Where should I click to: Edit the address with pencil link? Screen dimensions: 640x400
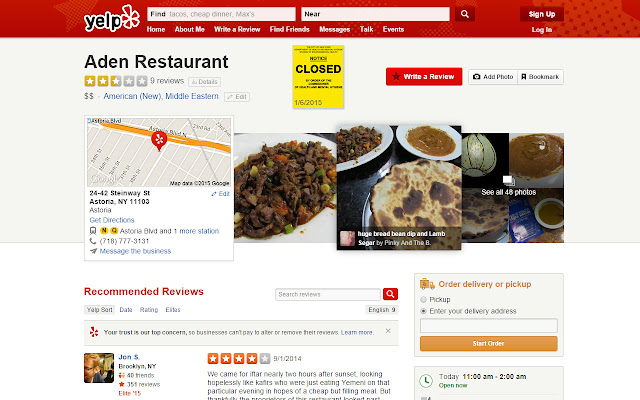tap(220, 194)
